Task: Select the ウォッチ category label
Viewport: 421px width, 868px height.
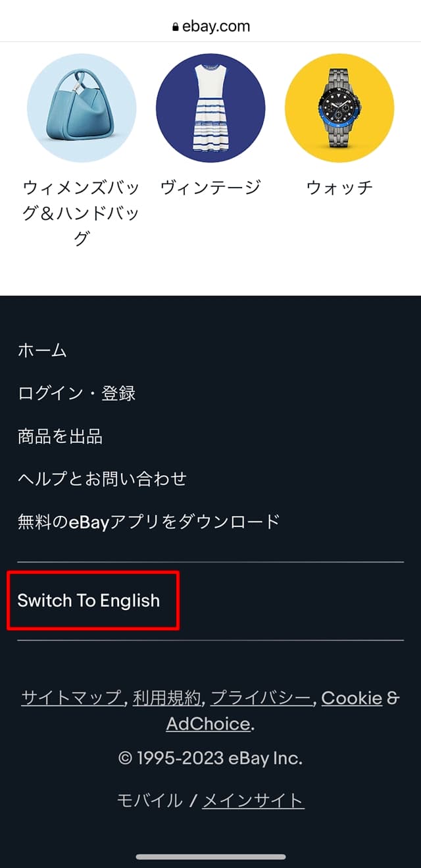Action: 339,188
